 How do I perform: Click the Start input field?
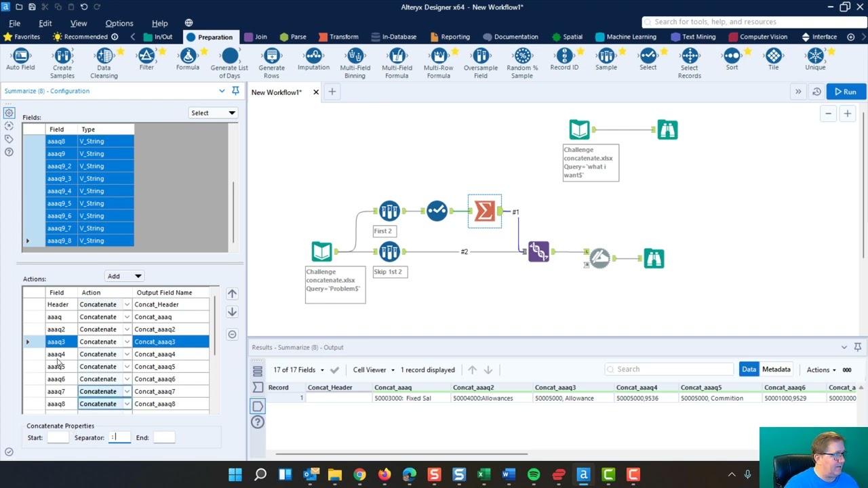click(58, 437)
